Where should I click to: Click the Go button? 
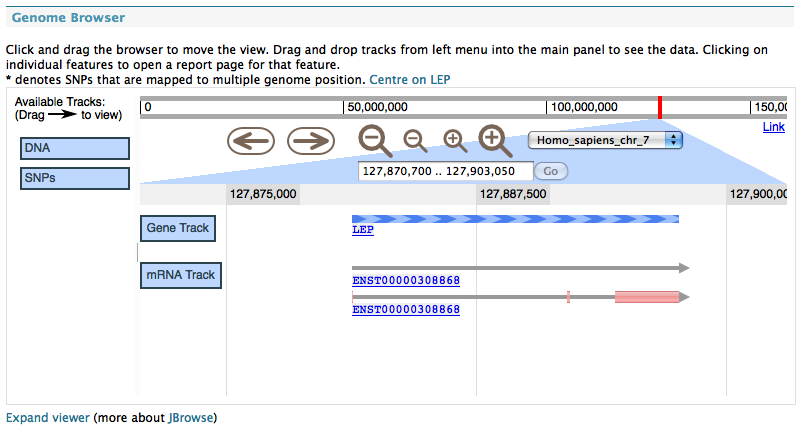click(x=551, y=171)
